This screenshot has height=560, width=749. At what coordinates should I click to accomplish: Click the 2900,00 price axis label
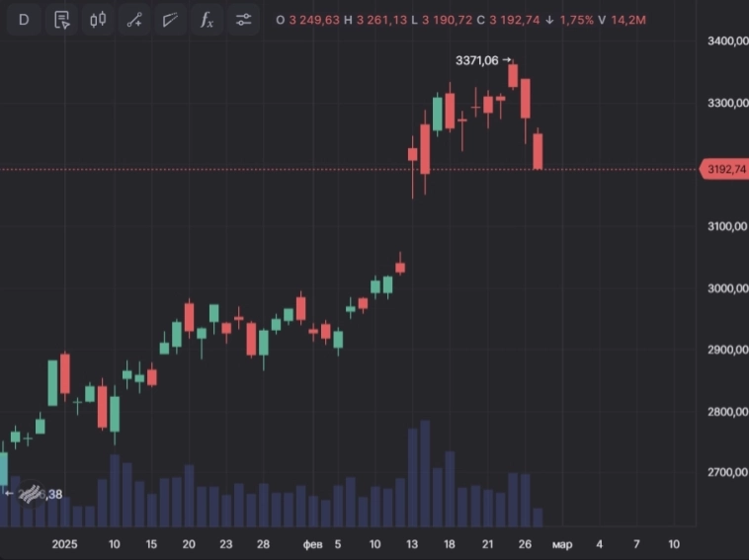[x=728, y=350]
